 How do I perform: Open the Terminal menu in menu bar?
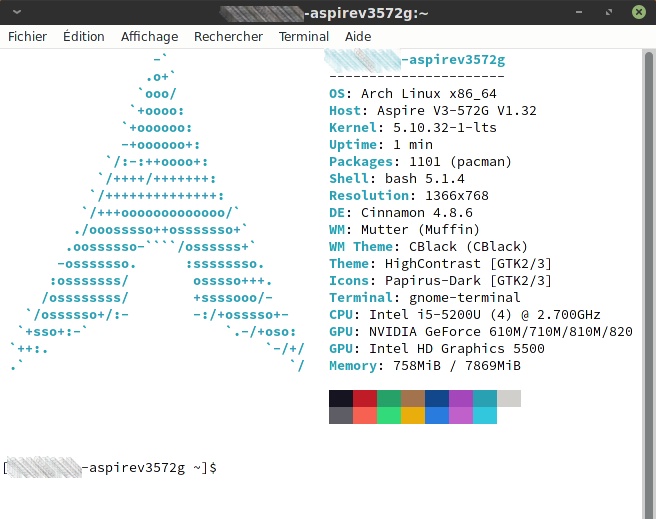click(304, 36)
